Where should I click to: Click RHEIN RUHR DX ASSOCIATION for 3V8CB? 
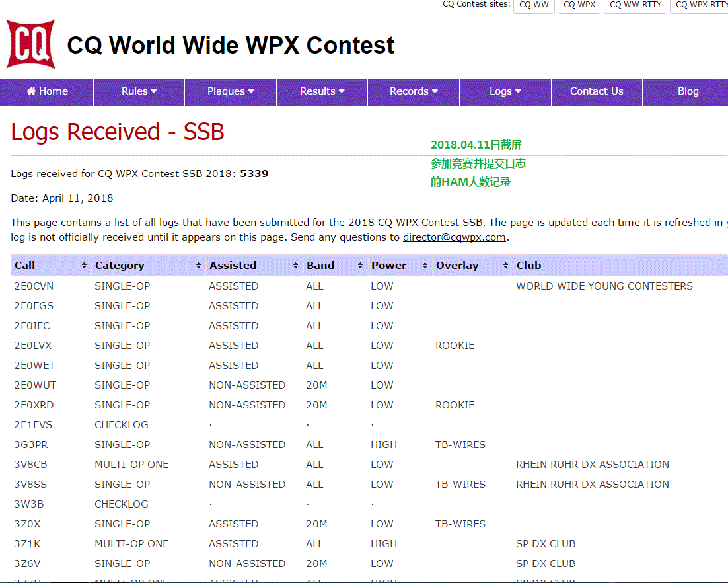click(593, 465)
